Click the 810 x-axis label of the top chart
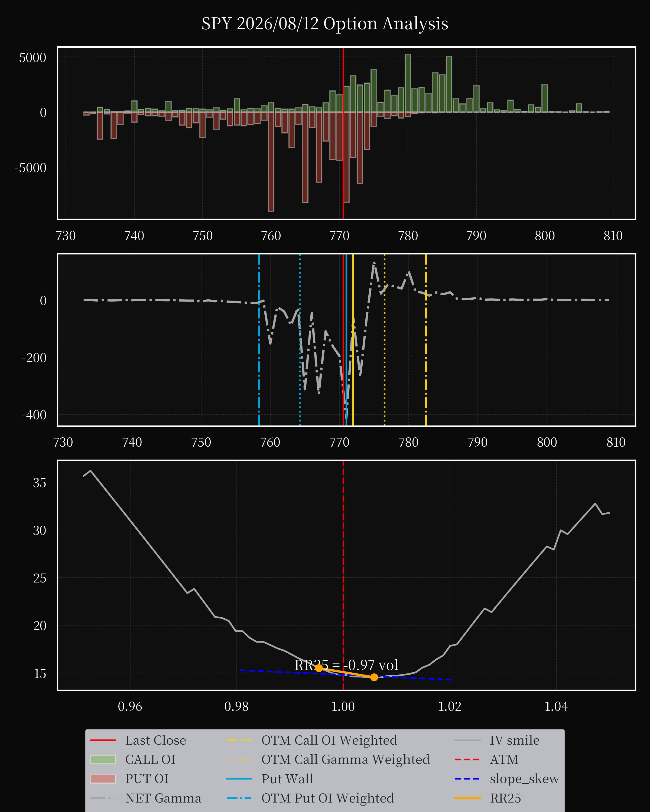650x812 pixels. [613, 236]
